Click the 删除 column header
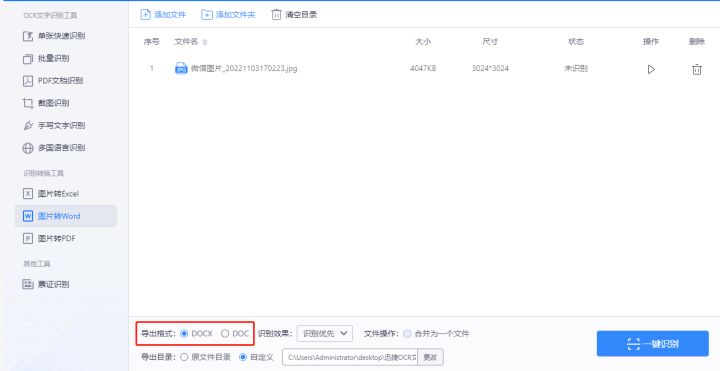Viewport: 720px width, 371px height. pos(697,41)
